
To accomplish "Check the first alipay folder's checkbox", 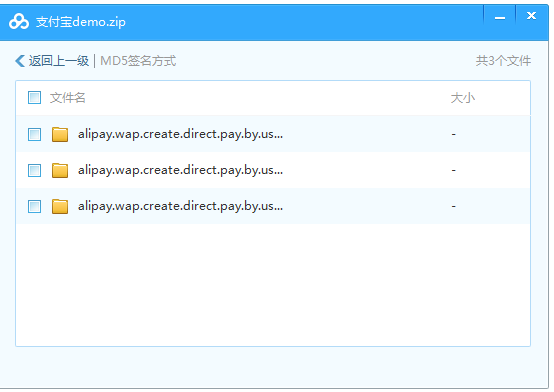I will pos(34,134).
